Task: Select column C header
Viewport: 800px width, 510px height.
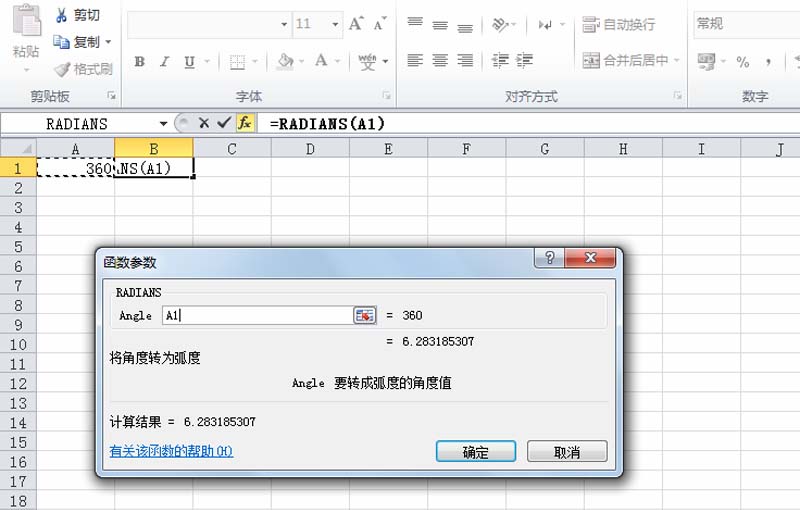Action: pyautogui.click(x=231, y=149)
